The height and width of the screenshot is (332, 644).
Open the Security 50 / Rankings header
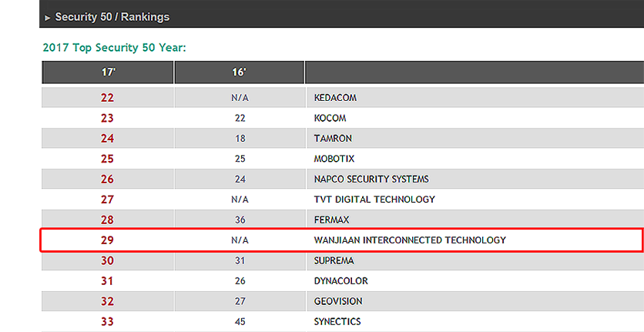[x=112, y=17]
